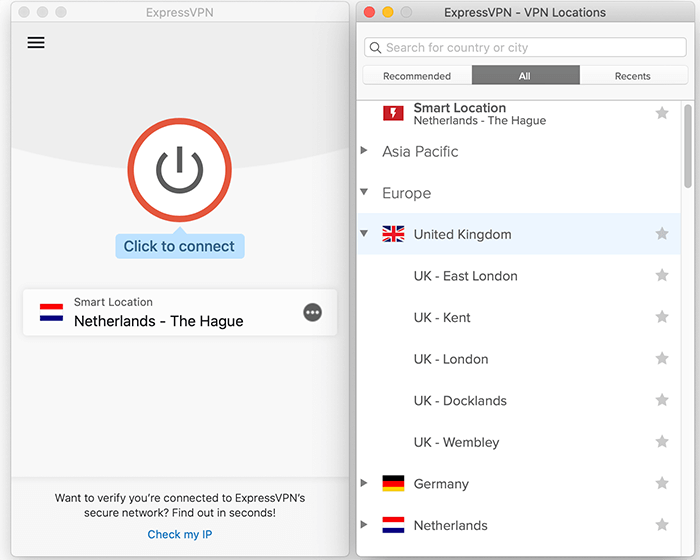700x560 pixels.
Task: Click the red Smart Location bolt icon
Action: point(393,113)
